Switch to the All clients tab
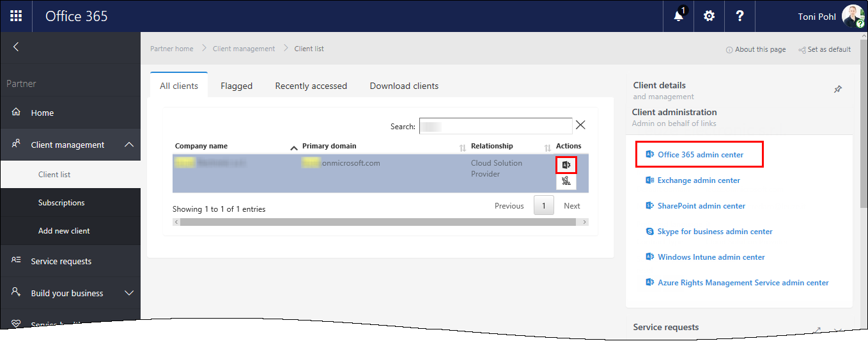This screenshot has height=341, width=868. 179,86
